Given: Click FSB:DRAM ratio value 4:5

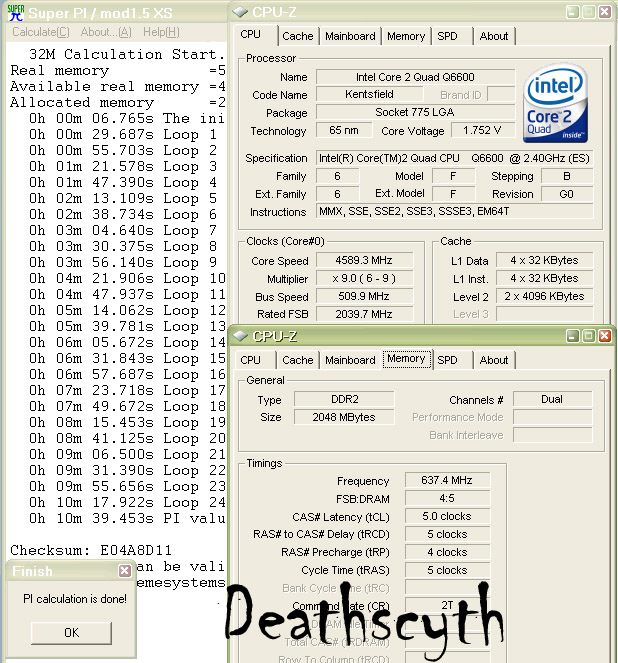Looking at the screenshot, I should [447, 499].
